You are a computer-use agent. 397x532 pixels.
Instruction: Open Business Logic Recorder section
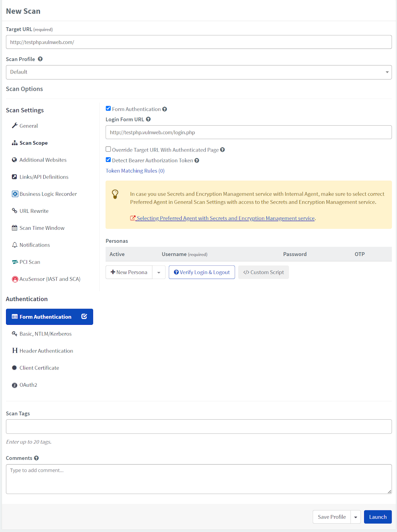coord(48,194)
